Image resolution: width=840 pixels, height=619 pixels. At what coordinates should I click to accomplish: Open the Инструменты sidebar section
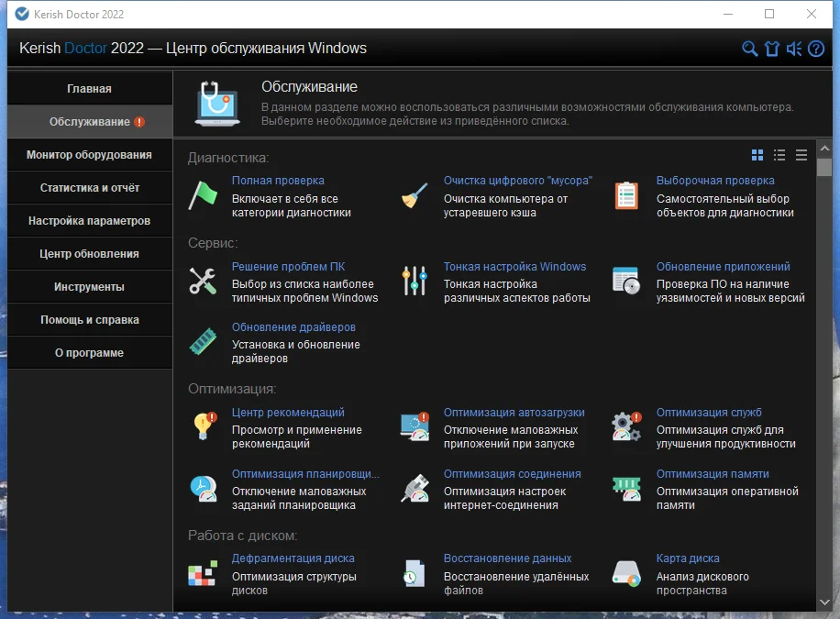coord(90,287)
